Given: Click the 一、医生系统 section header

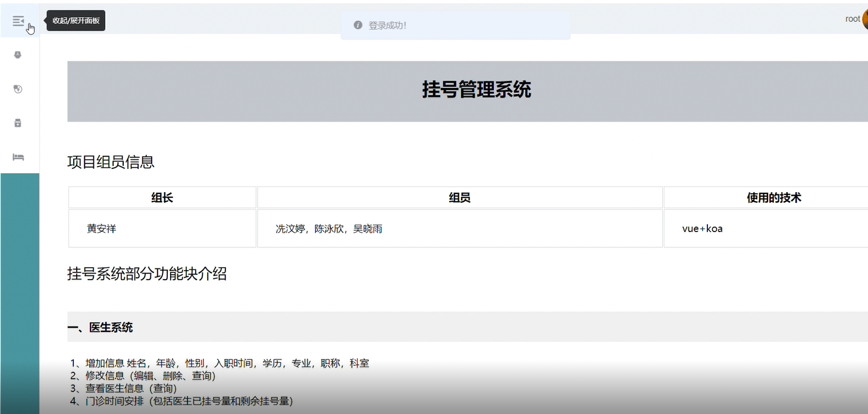Looking at the screenshot, I should (468, 327).
